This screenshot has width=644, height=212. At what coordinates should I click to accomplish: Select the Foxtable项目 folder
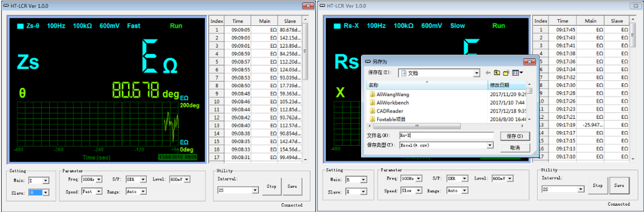387,119
